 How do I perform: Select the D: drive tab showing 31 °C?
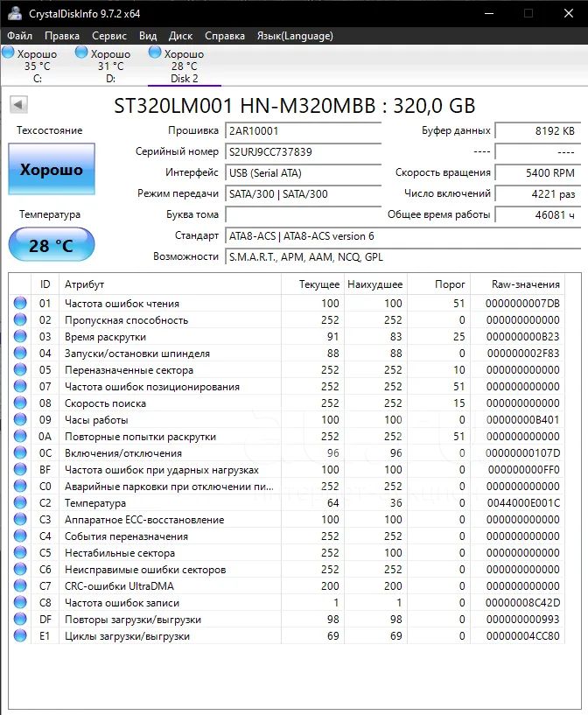coord(110,67)
